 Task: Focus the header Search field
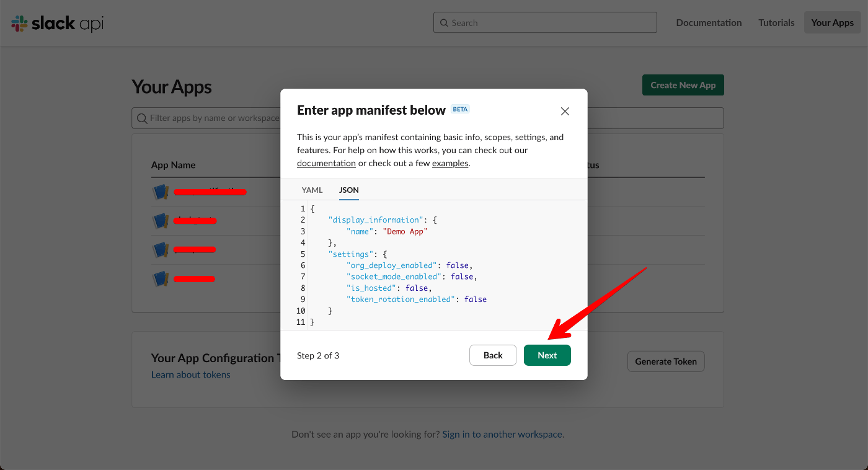click(545, 23)
